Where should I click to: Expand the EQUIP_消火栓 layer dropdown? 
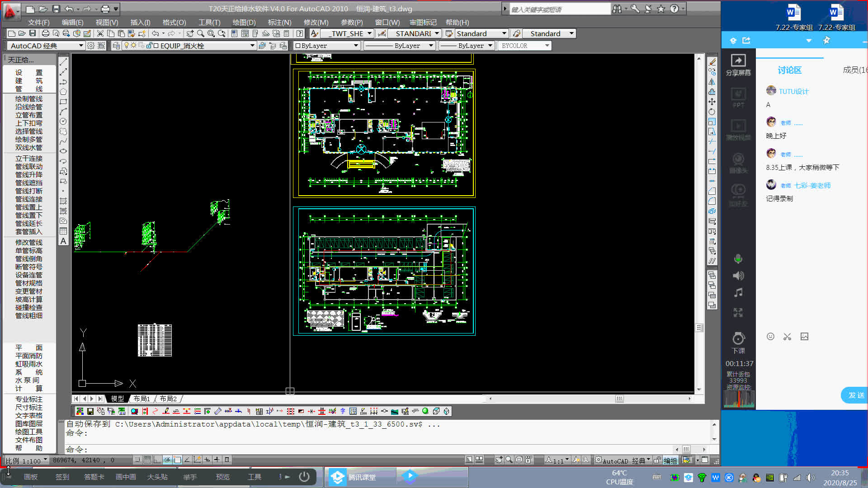pyautogui.click(x=252, y=46)
